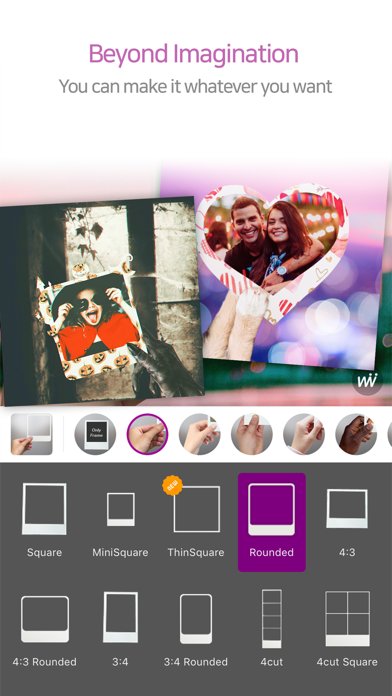Choose the MiniSquare frame icon

coord(120,509)
